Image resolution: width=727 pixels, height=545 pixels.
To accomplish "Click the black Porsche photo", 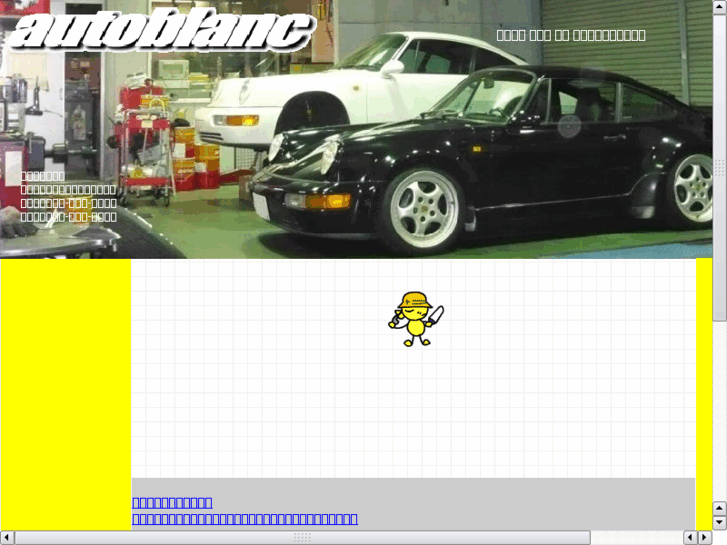I will [x=480, y=160].
